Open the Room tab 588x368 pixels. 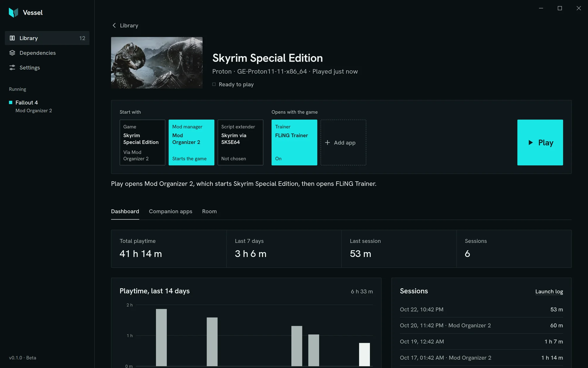(x=209, y=211)
